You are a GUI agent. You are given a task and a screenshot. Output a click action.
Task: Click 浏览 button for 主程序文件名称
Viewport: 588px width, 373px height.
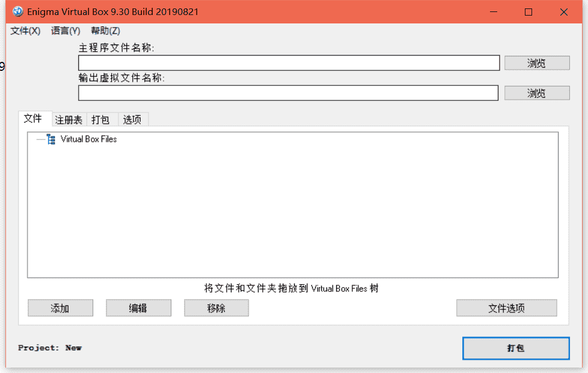pyautogui.click(x=537, y=63)
